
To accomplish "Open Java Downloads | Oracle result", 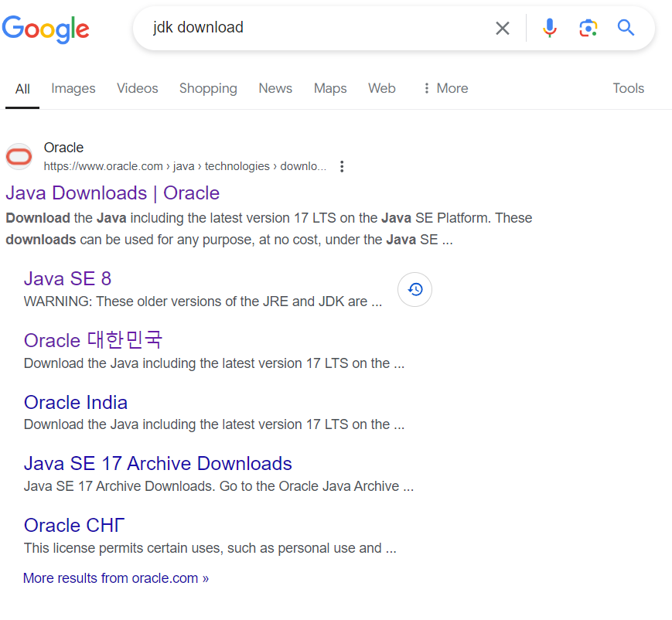I will pos(112,192).
